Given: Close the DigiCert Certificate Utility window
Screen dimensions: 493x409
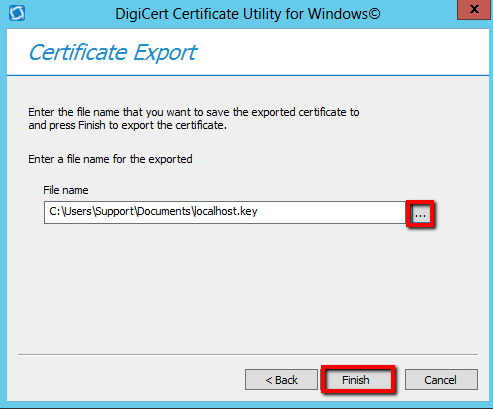Looking at the screenshot, I should tap(473, 10).
